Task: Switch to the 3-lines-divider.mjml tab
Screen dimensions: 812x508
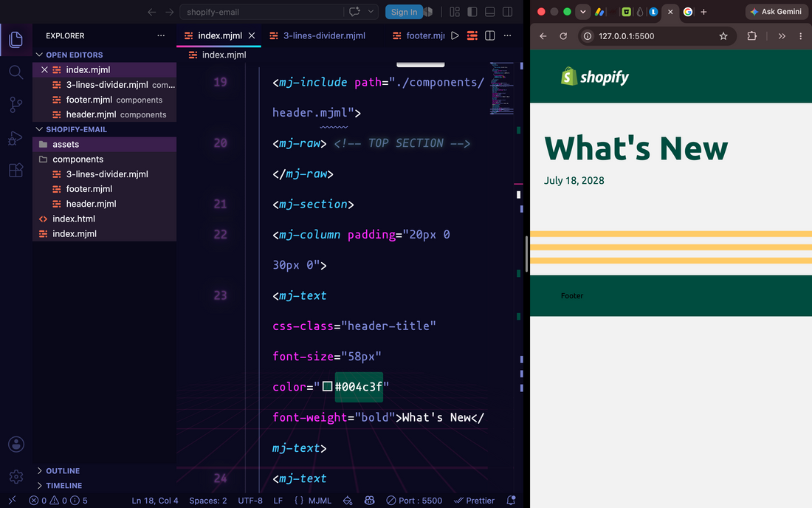Action: point(317,35)
